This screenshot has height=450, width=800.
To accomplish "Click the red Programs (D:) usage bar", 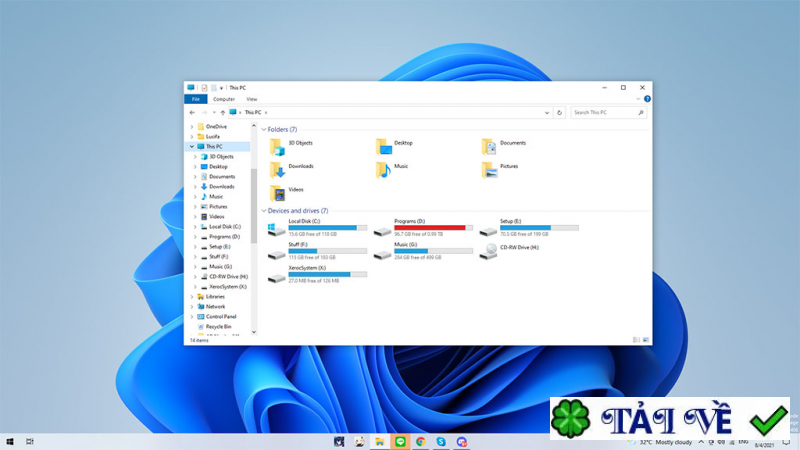I will tap(433, 228).
